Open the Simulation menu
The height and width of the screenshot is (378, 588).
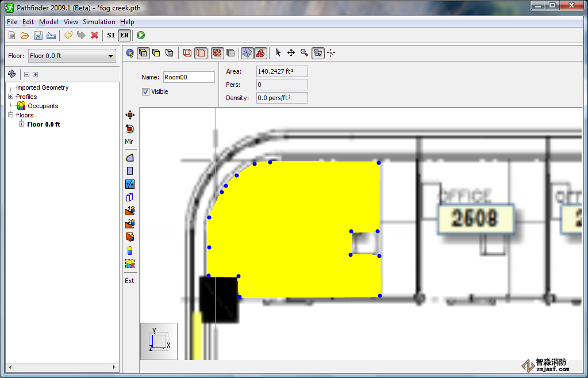click(x=99, y=22)
